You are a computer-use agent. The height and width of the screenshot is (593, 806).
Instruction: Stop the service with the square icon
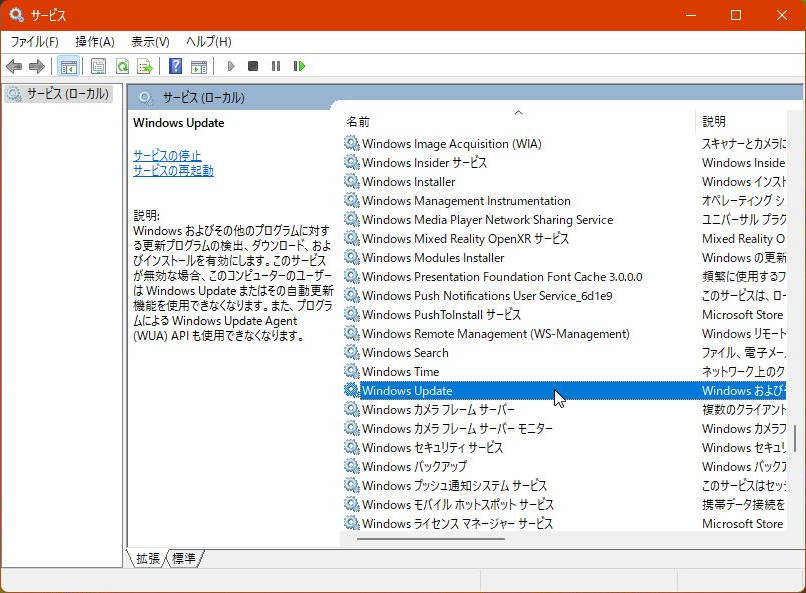253,66
